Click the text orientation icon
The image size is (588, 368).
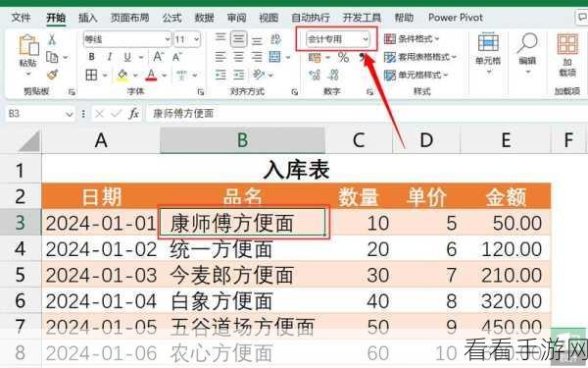pos(259,75)
